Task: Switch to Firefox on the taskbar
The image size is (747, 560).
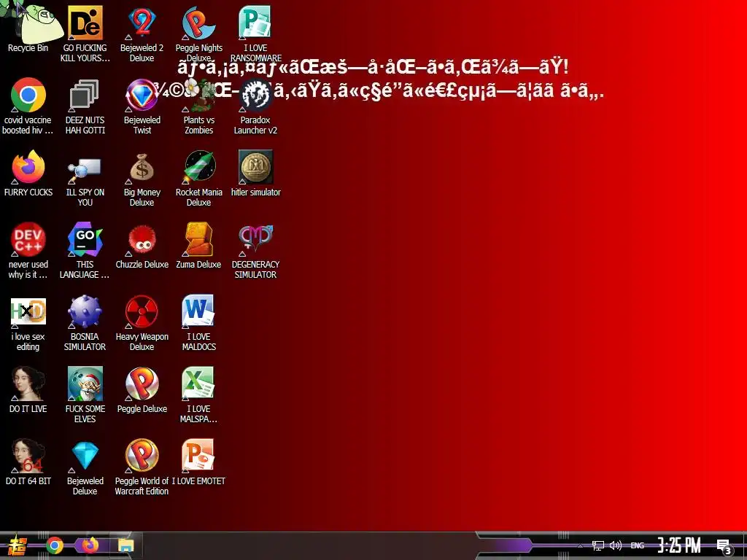Action: click(x=90, y=545)
